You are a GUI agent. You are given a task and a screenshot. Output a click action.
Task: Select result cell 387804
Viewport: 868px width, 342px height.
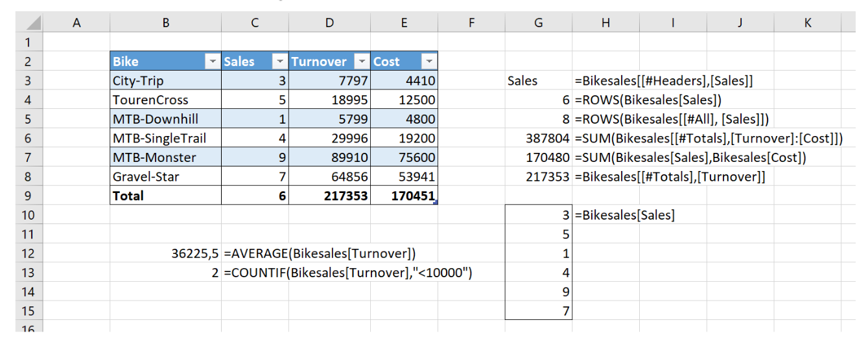(539, 138)
